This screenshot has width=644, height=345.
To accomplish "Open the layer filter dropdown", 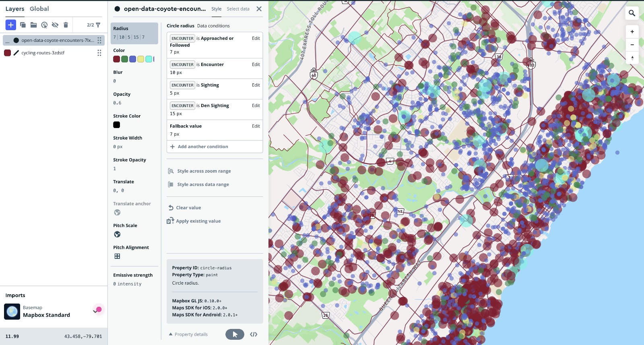I will pyautogui.click(x=98, y=25).
